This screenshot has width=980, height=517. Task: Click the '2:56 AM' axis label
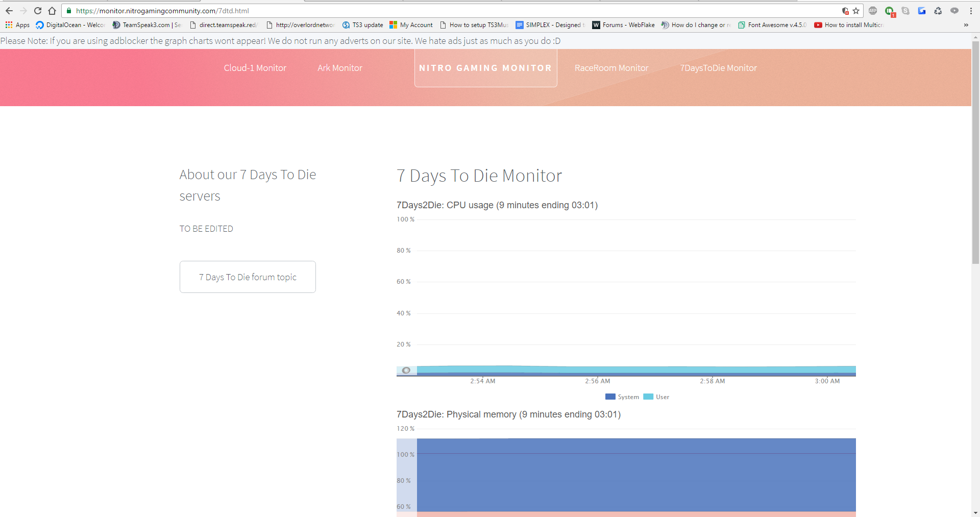(598, 381)
